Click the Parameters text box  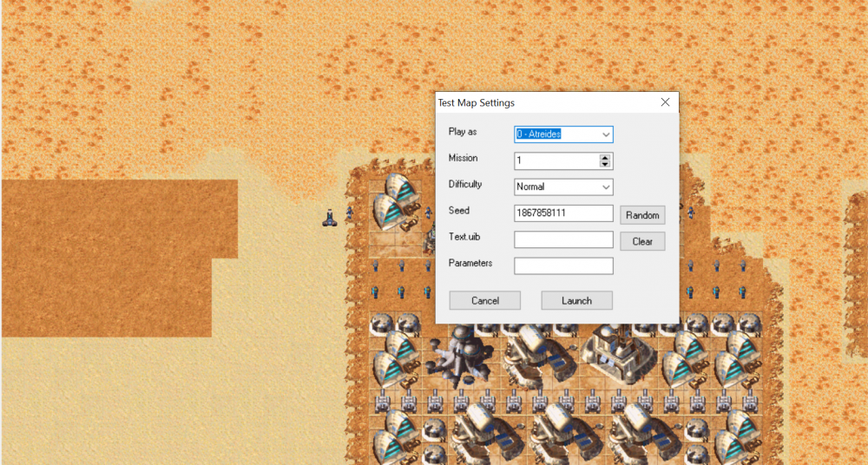click(x=563, y=265)
